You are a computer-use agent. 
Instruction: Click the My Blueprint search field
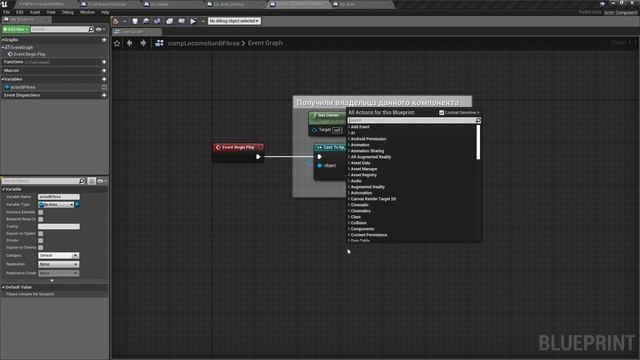[x=62, y=29]
